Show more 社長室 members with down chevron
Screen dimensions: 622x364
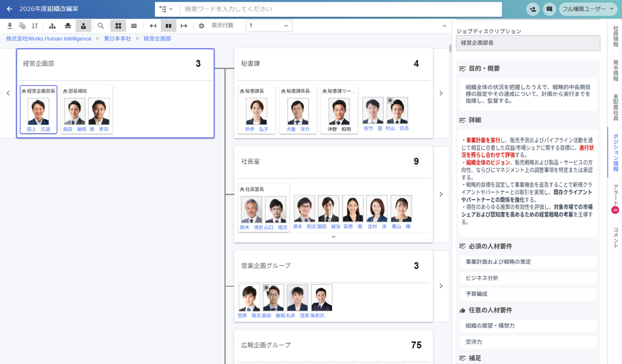(333, 237)
